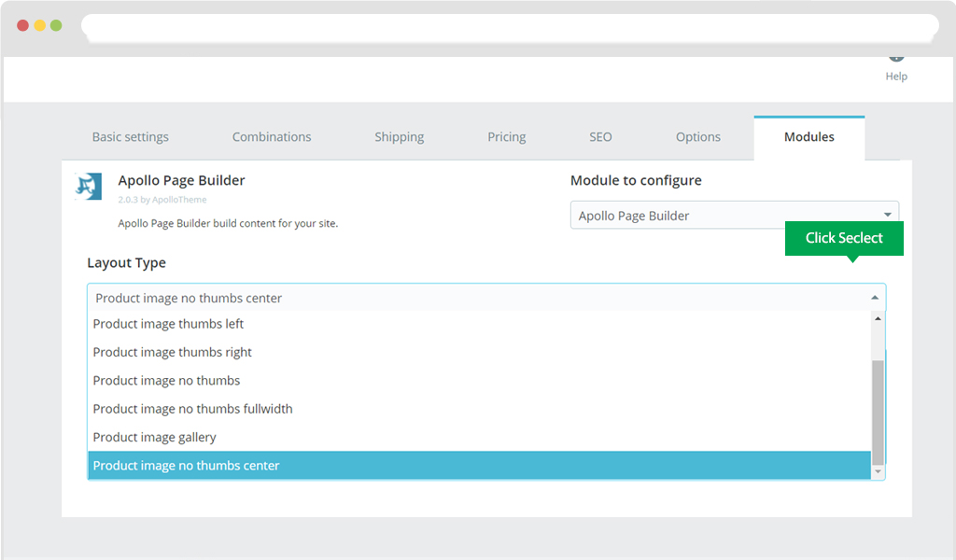Click the browser address bar
This screenshot has width=956, height=560.
tap(510, 27)
